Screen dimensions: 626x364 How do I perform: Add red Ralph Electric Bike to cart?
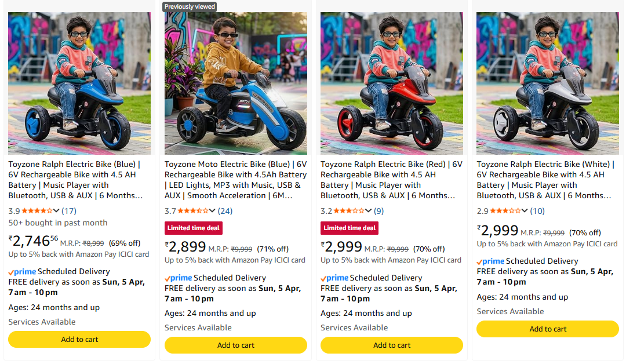click(392, 345)
